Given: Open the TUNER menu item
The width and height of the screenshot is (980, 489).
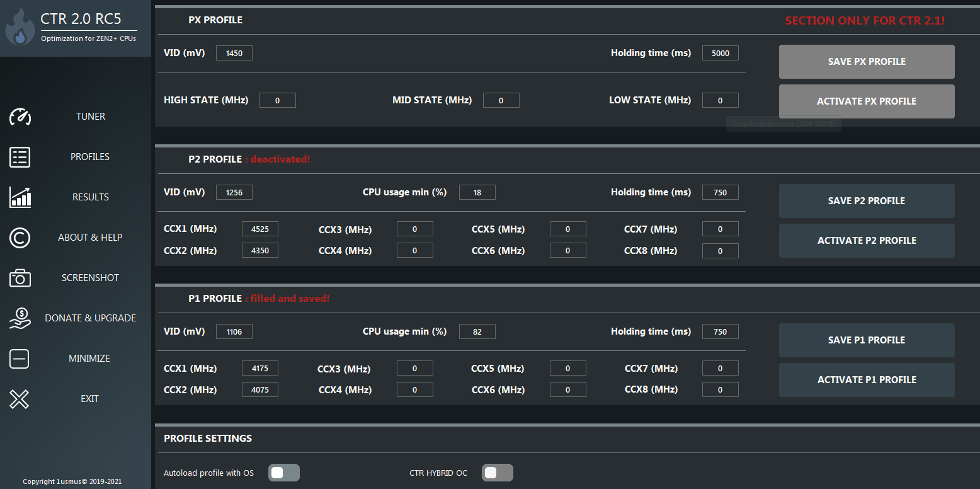Looking at the screenshot, I should point(91,117).
